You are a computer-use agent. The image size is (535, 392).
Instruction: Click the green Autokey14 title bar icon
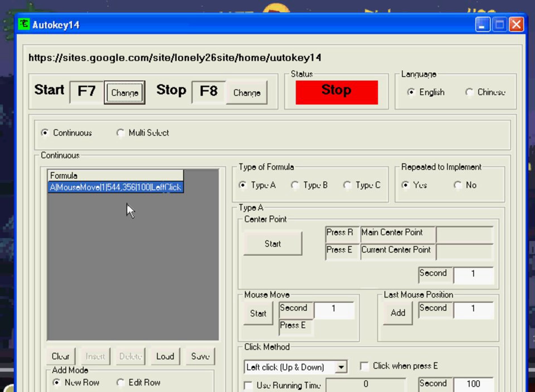pos(24,24)
